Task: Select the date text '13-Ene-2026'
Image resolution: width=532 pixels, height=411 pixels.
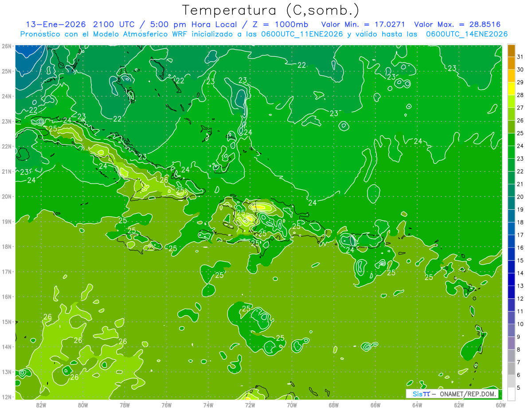Action: point(56,24)
